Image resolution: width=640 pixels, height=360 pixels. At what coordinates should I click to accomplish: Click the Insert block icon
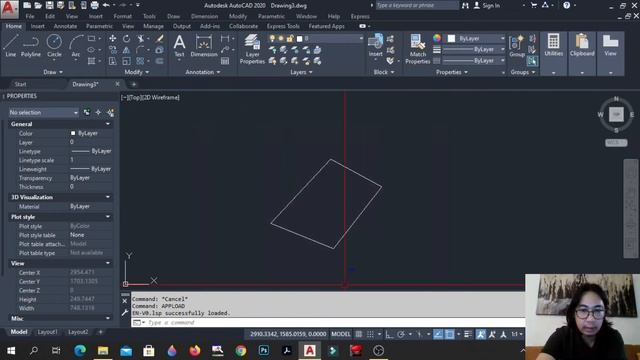tap(376, 45)
